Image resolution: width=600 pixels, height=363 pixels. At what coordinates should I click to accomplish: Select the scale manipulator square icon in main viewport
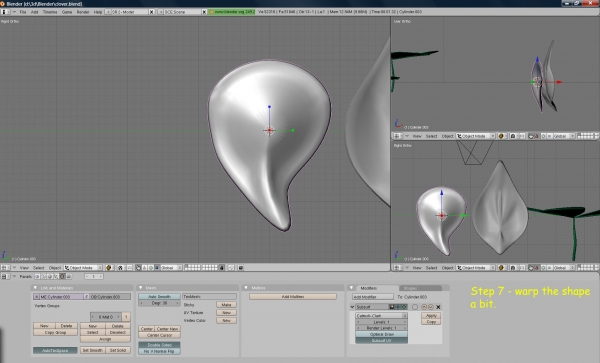click(x=157, y=268)
